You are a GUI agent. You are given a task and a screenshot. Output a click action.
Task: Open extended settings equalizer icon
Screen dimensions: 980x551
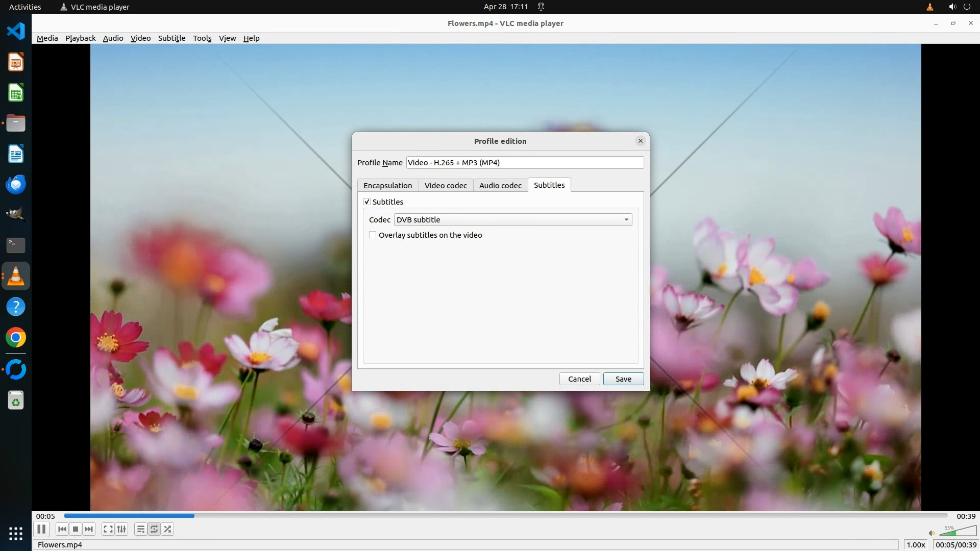tap(121, 529)
